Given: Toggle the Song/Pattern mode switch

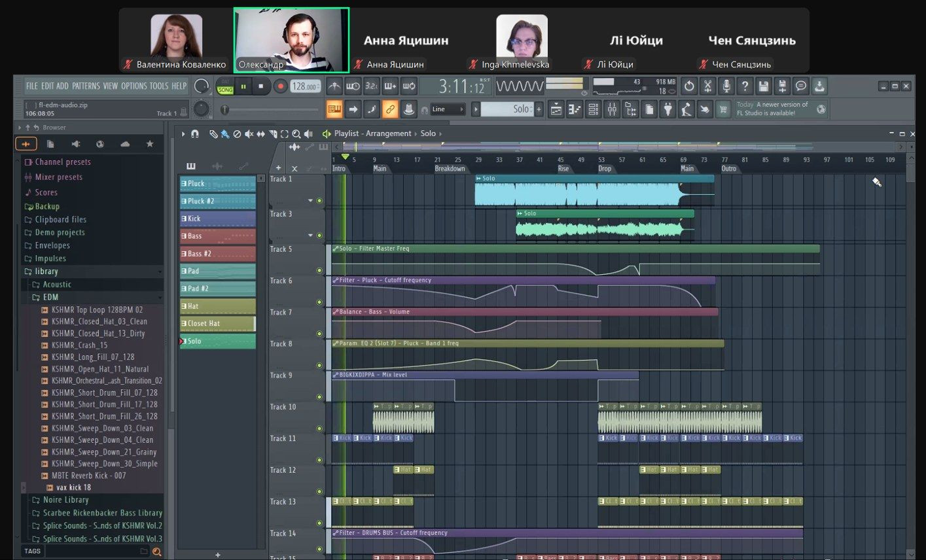Looking at the screenshot, I should pos(225,86).
